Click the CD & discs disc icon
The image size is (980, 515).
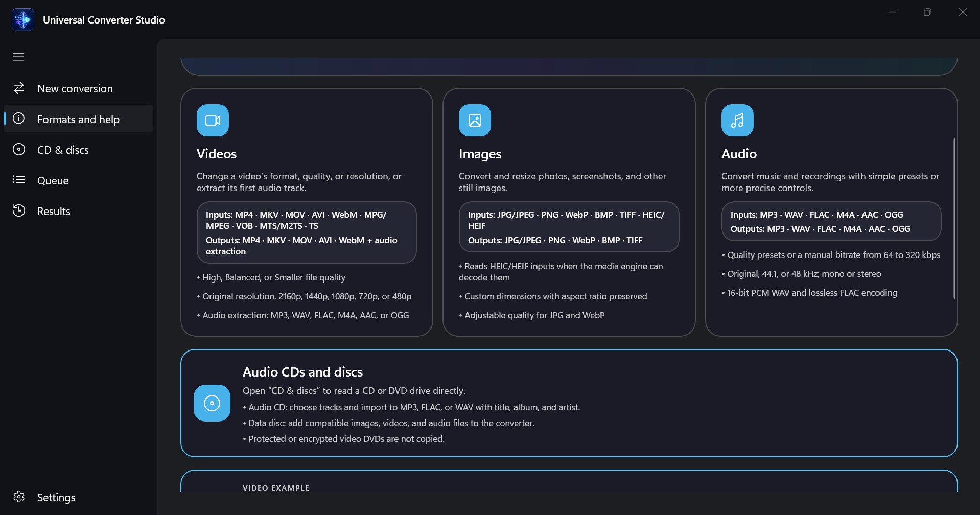coord(19,149)
